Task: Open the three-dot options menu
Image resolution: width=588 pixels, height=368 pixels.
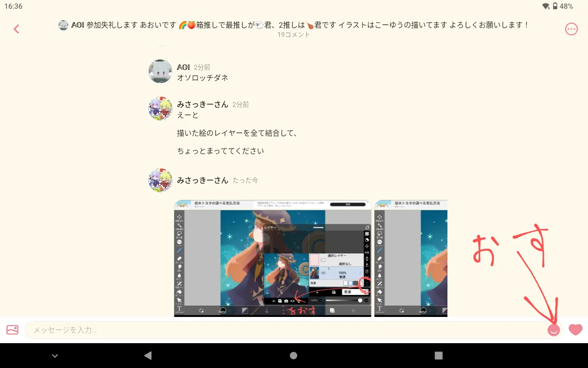Action: click(571, 29)
